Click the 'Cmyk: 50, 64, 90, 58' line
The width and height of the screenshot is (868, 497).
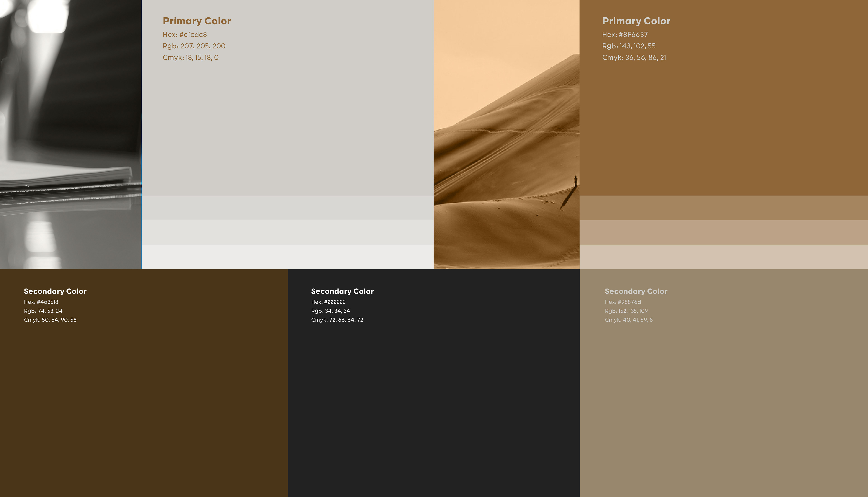tap(50, 320)
